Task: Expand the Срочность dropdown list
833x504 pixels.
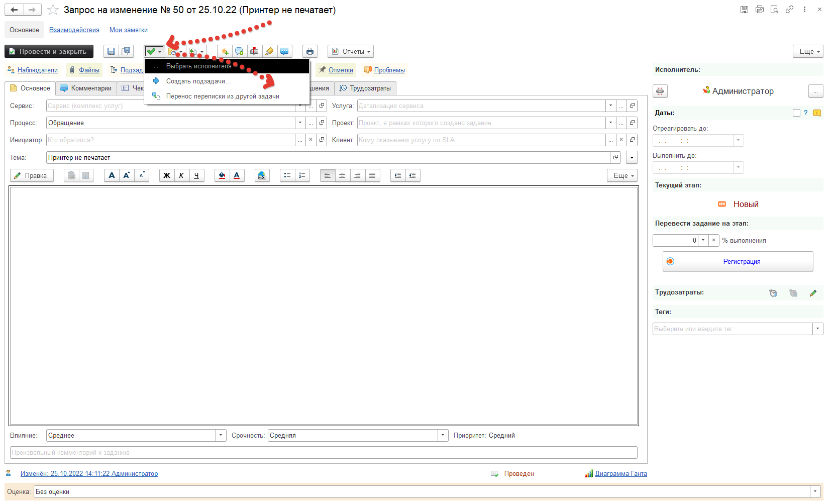Action: [443, 436]
